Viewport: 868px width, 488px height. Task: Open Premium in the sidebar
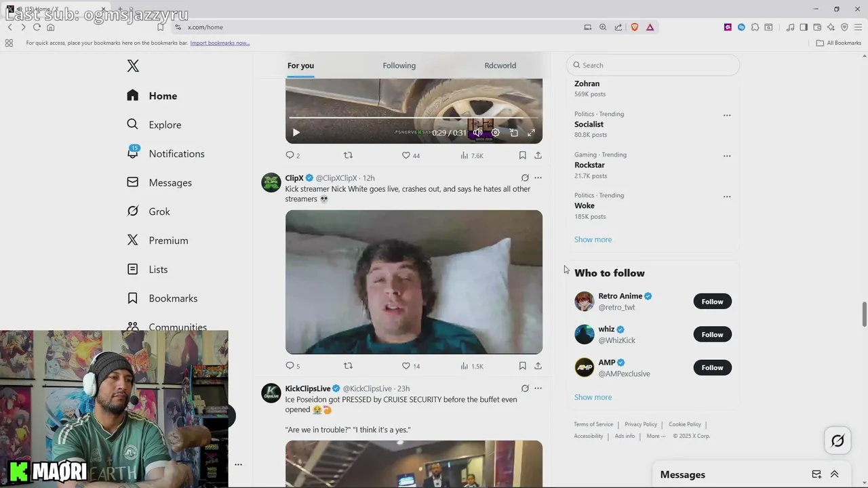pyautogui.click(x=157, y=241)
